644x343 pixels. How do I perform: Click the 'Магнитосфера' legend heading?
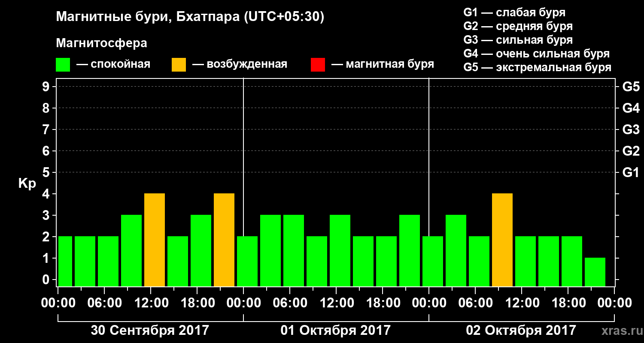pos(101,43)
